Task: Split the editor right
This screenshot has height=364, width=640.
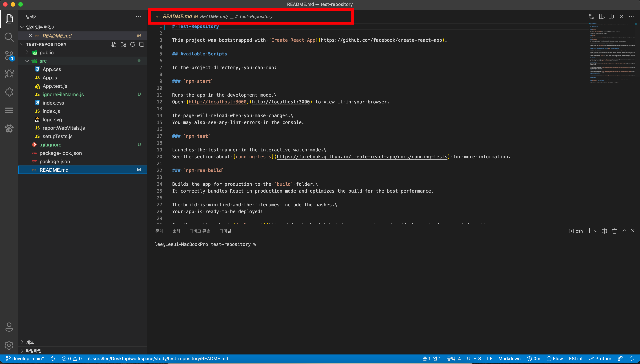Action: (611, 17)
